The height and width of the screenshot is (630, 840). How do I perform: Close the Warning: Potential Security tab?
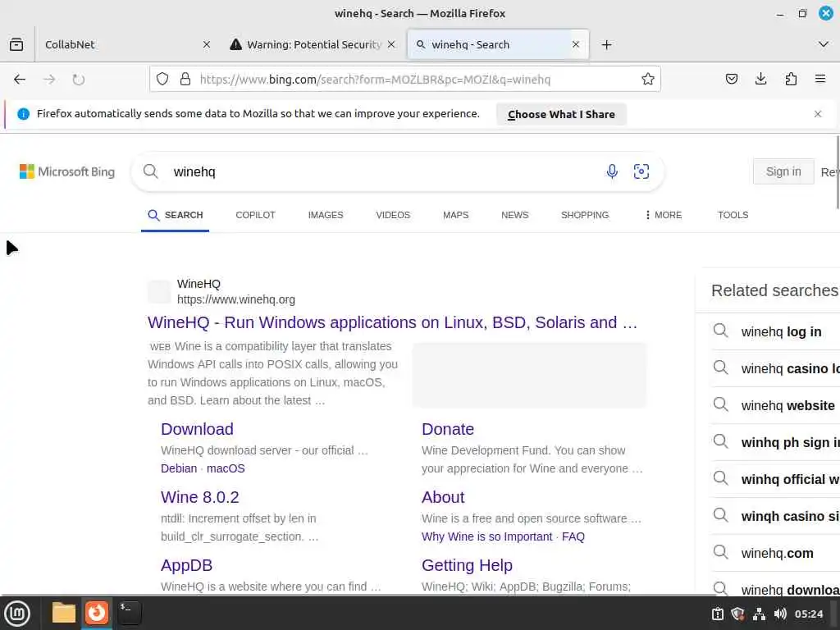391,44
